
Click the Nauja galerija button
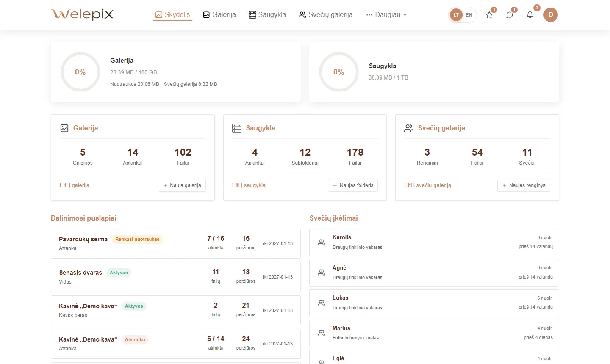point(182,185)
